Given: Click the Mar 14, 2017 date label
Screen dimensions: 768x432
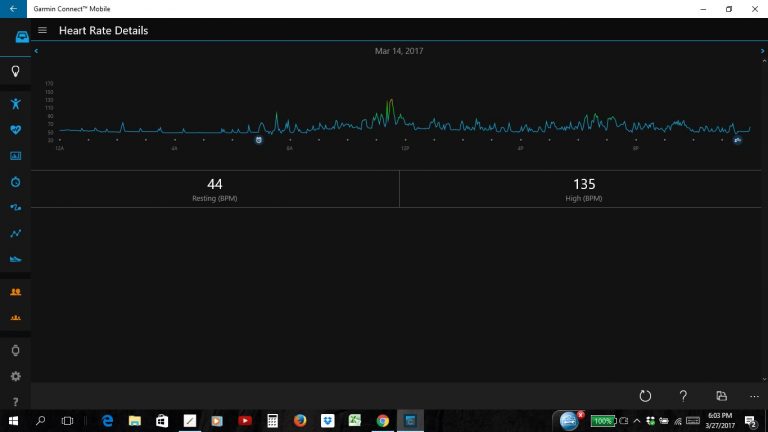Looking at the screenshot, I should pyautogui.click(x=399, y=51).
